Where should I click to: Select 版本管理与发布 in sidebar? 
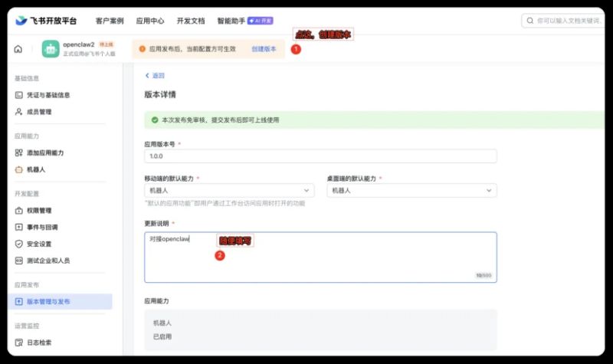coord(60,302)
